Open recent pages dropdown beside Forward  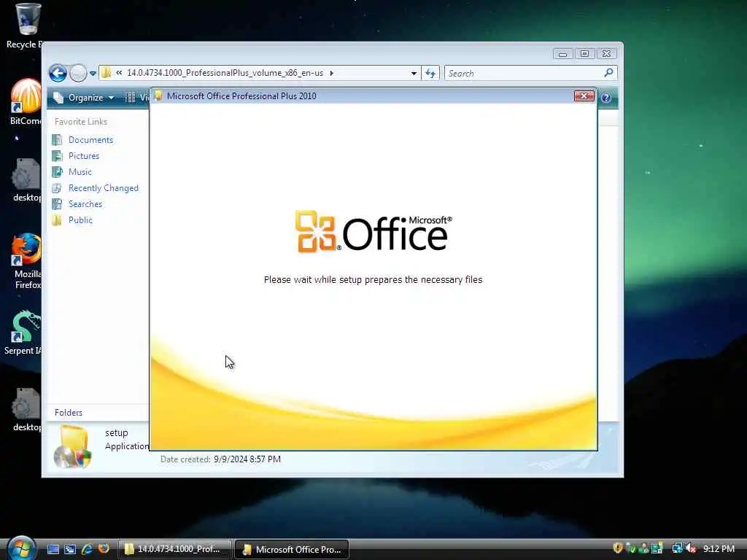coord(93,74)
